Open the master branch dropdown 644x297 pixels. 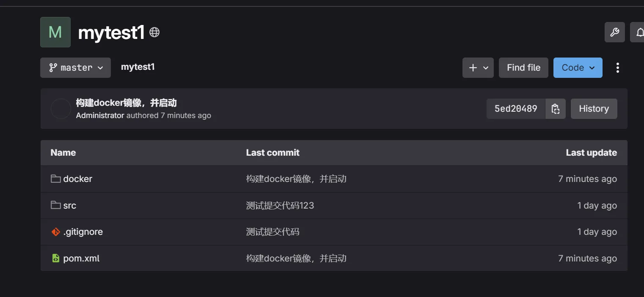pos(76,68)
